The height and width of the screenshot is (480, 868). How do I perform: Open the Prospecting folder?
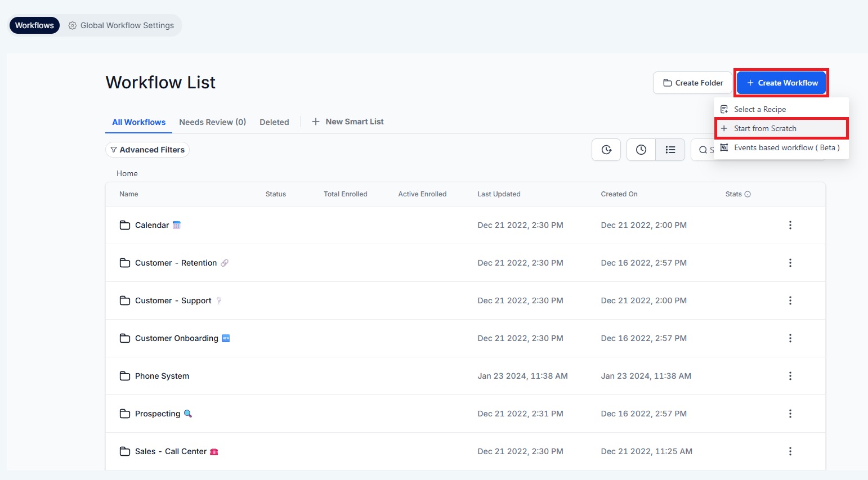(x=158, y=414)
